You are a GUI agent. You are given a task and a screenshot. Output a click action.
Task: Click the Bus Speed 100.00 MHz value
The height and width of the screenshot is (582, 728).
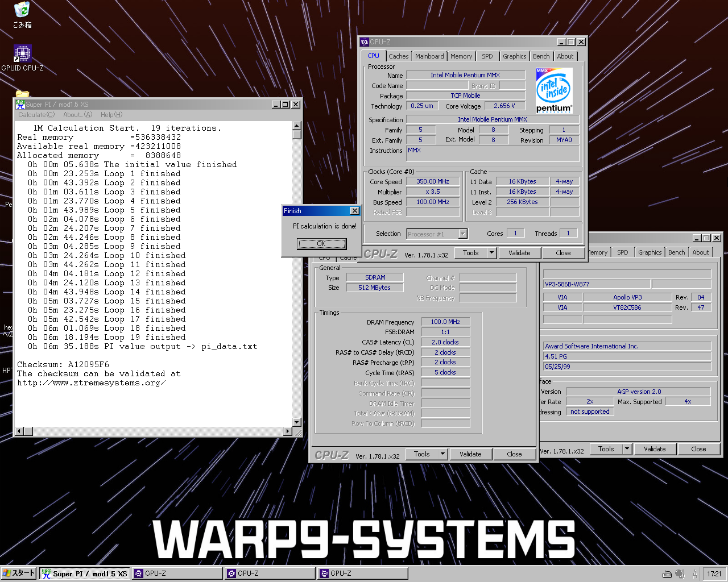coord(433,202)
